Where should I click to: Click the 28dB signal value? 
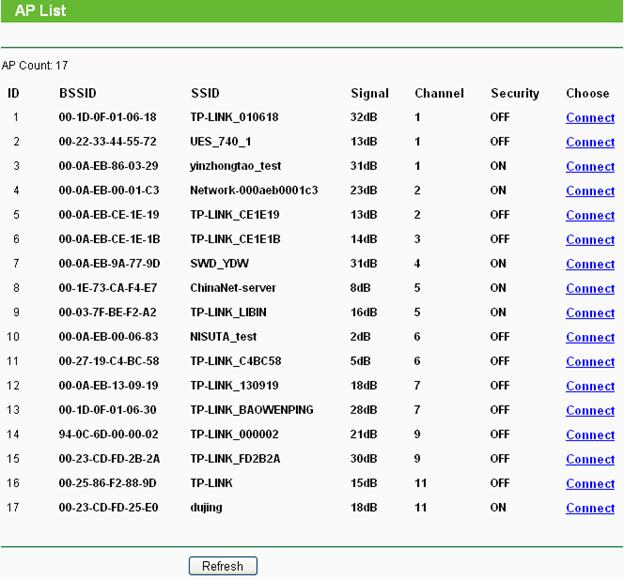[x=364, y=410]
